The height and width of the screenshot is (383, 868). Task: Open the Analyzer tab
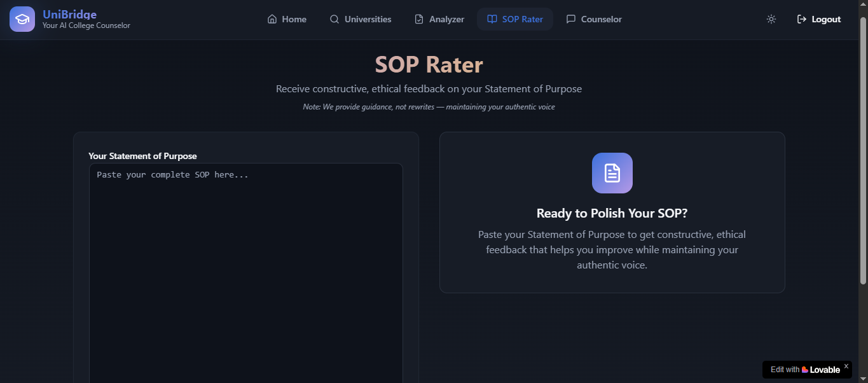pyautogui.click(x=439, y=19)
